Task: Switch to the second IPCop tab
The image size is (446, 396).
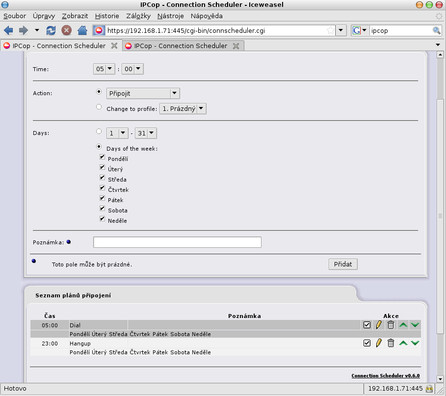Action: tap(183, 46)
